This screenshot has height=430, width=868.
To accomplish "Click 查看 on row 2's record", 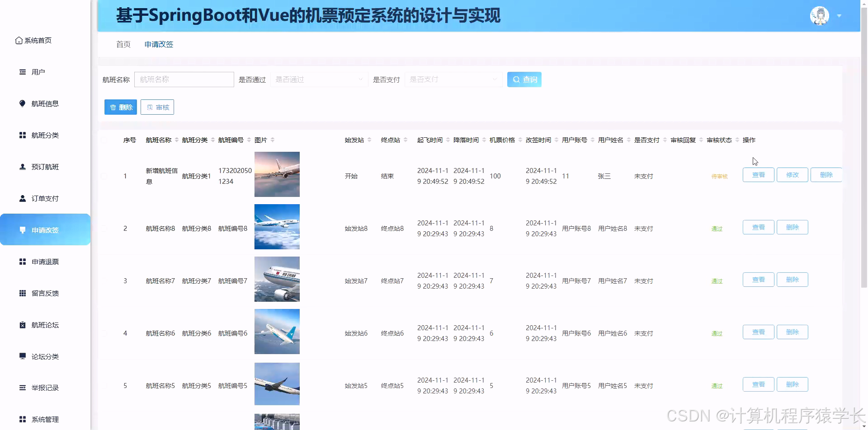I will (x=758, y=227).
